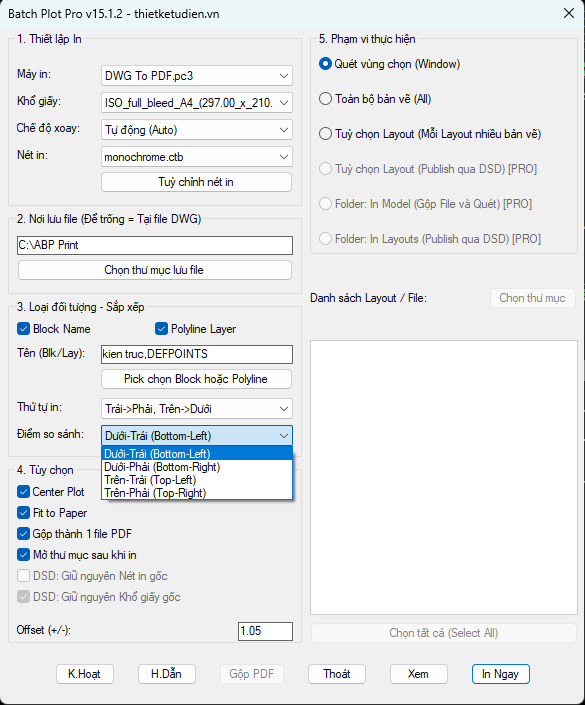Screen dimensions: 585x705
Task: Click the Offset value field 1.05
Action: (265, 631)
